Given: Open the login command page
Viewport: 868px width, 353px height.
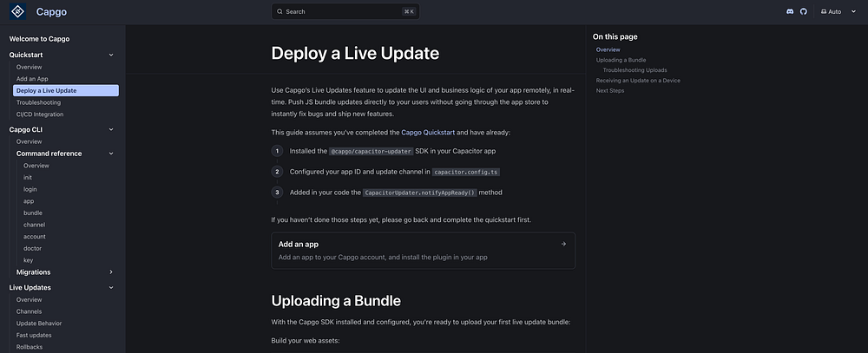Looking at the screenshot, I should tap(30, 189).
